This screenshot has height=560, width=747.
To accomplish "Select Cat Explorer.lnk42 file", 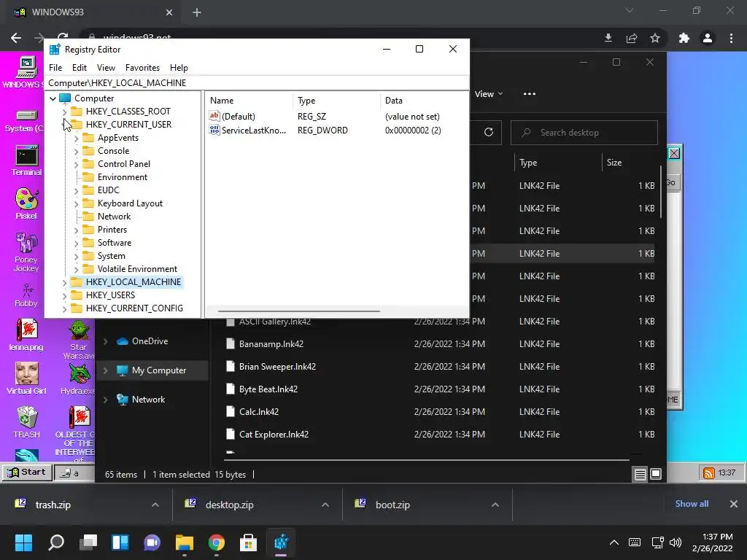I will 274,435.
